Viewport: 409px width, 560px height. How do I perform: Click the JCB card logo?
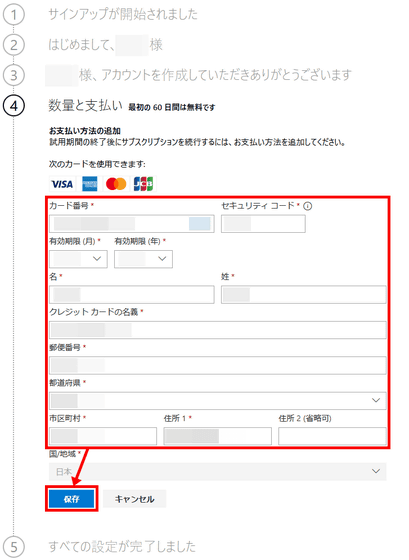pyautogui.click(x=143, y=184)
